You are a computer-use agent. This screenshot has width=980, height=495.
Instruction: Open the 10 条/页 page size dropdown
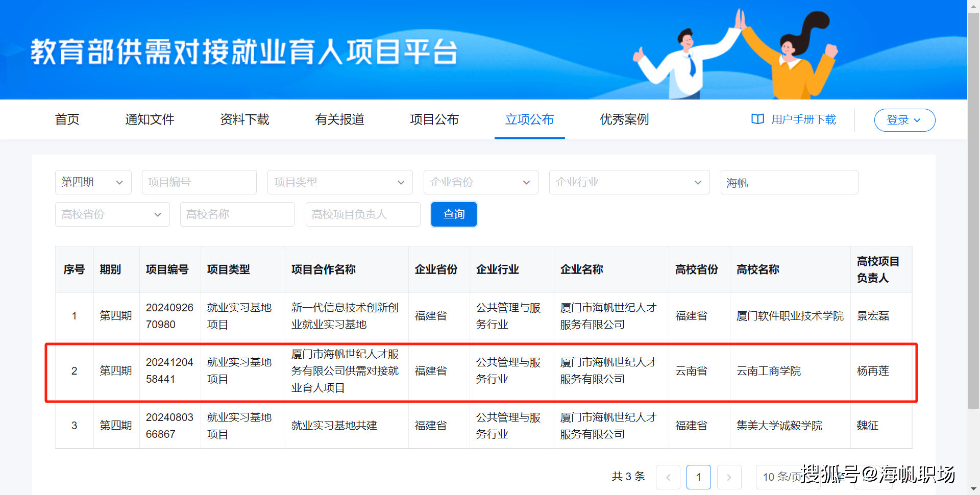click(788, 477)
